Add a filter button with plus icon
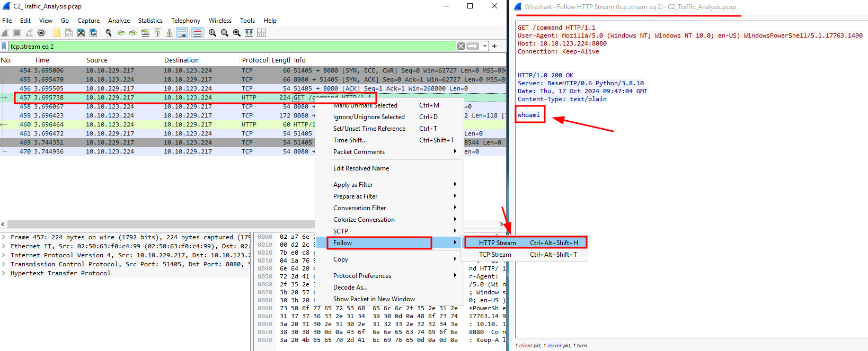Image resolution: width=868 pixels, height=351 pixels. pos(494,46)
